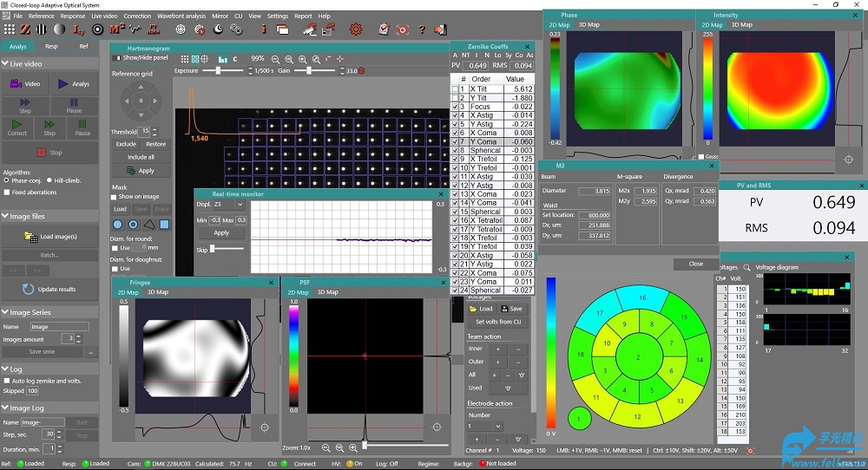This screenshot has width=868, height=470.
Task: Collapse the Live video section
Action: 5,64
